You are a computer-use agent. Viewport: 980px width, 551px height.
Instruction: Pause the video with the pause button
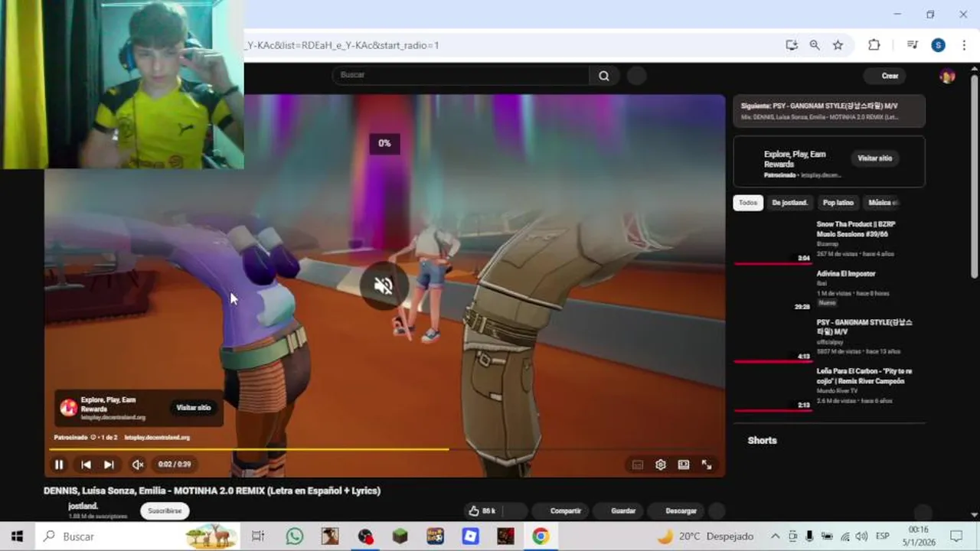[x=59, y=465]
